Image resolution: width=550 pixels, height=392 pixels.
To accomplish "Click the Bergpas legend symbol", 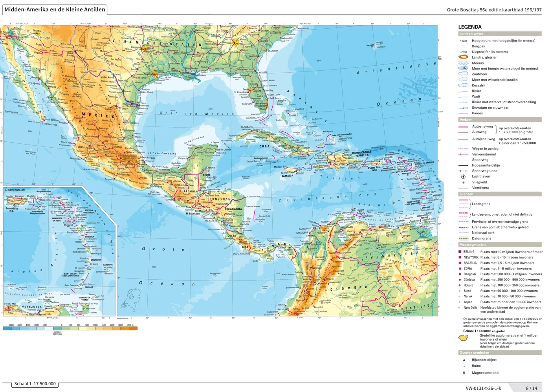I will pos(463,46).
